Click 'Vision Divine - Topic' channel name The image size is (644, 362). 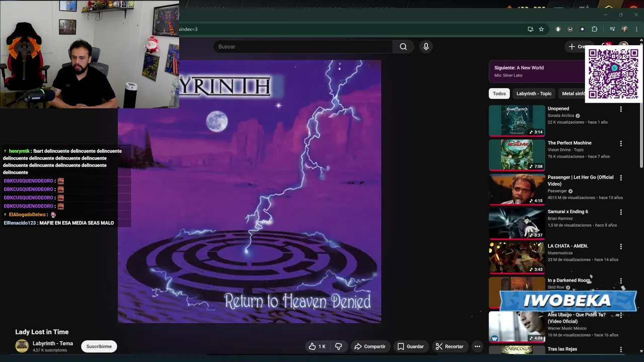(566, 150)
